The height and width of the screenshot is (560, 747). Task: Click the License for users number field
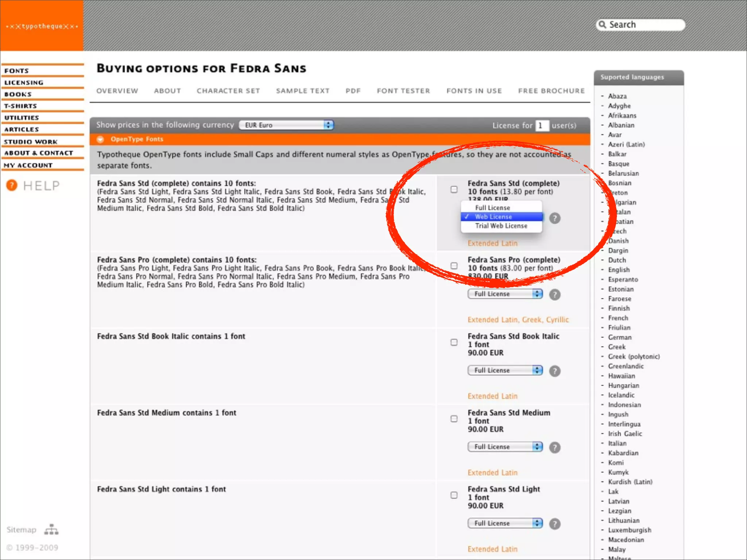(x=542, y=125)
